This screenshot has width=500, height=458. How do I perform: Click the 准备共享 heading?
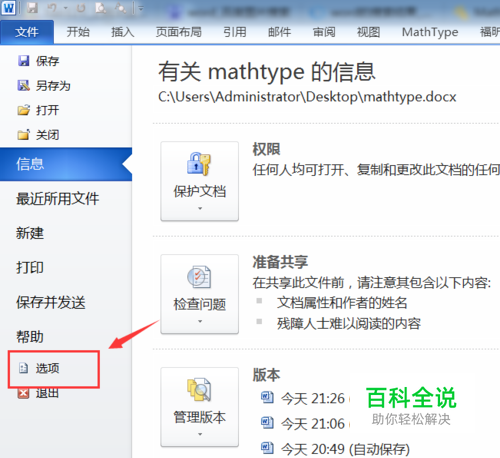pyautogui.click(x=280, y=262)
